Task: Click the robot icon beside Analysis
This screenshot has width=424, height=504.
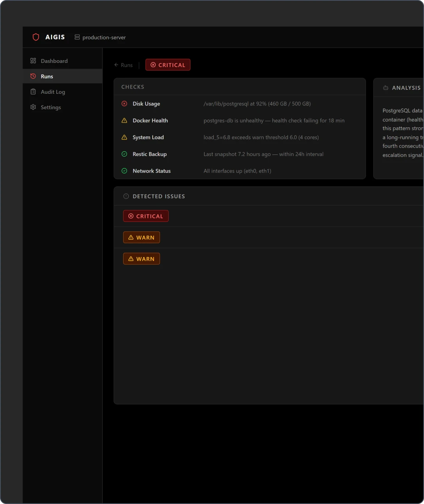Action: [x=386, y=88]
